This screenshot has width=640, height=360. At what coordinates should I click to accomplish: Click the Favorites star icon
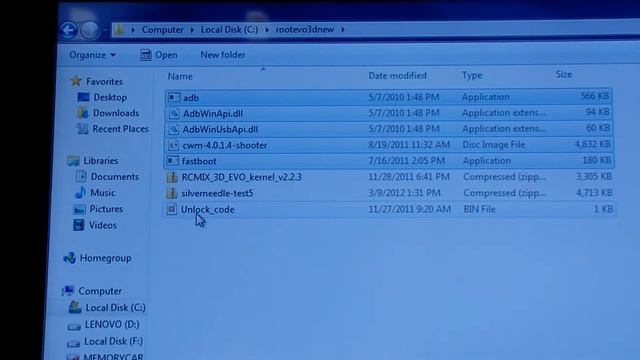pyautogui.click(x=76, y=81)
